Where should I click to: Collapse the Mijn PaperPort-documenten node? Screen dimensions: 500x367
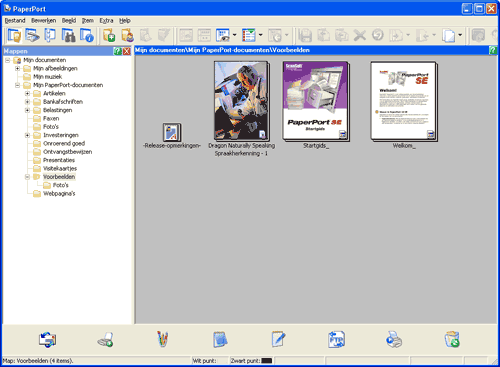[17, 85]
